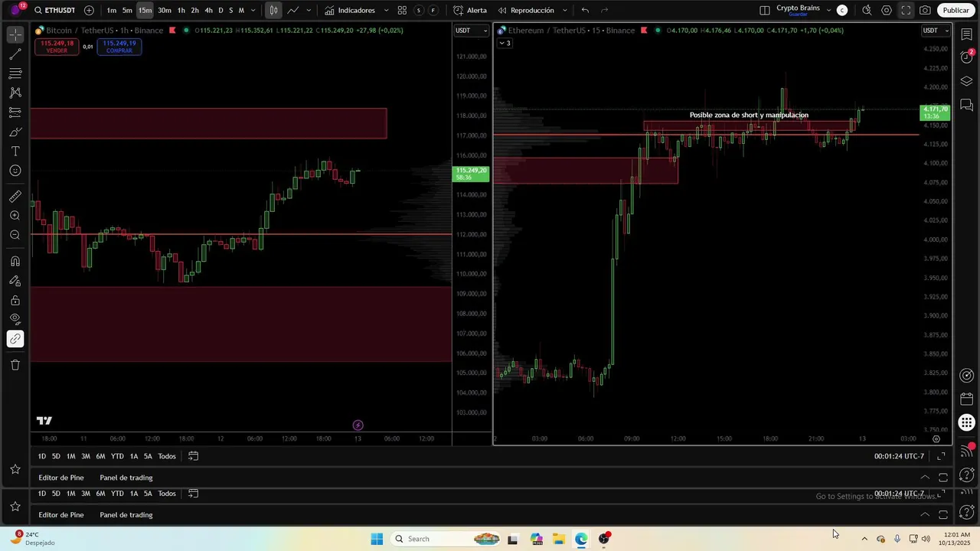Create an alert with Alerta
Screen dimensions: 980x551
(470, 11)
